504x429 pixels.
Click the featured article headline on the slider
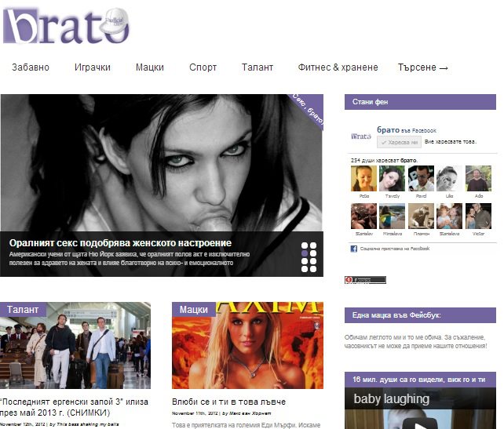click(120, 242)
